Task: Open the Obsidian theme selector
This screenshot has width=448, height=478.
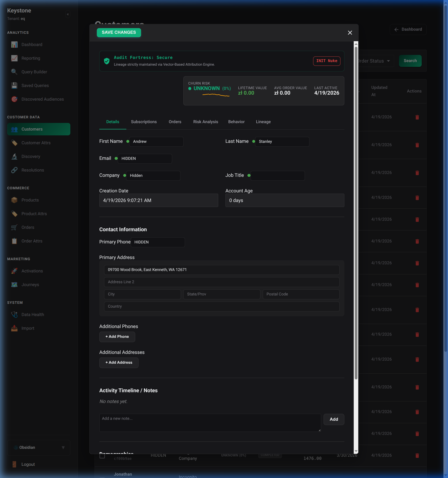Action: click(x=39, y=448)
